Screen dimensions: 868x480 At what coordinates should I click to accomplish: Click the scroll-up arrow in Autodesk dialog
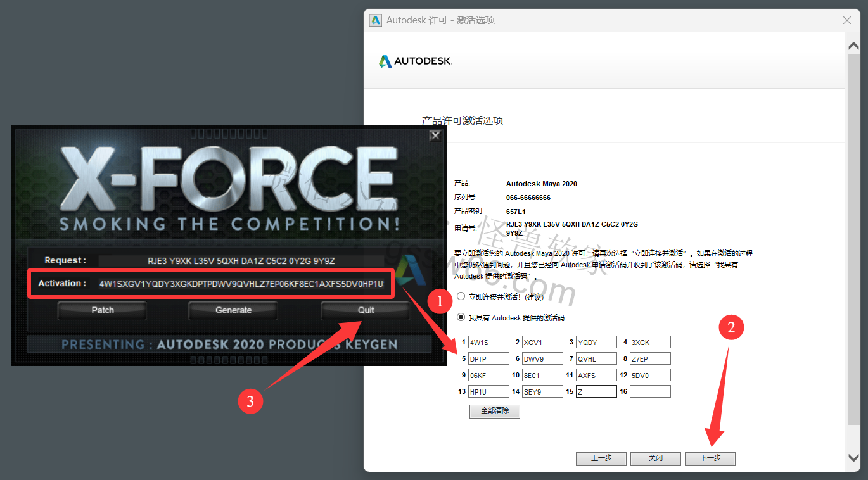click(x=853, y=46)
